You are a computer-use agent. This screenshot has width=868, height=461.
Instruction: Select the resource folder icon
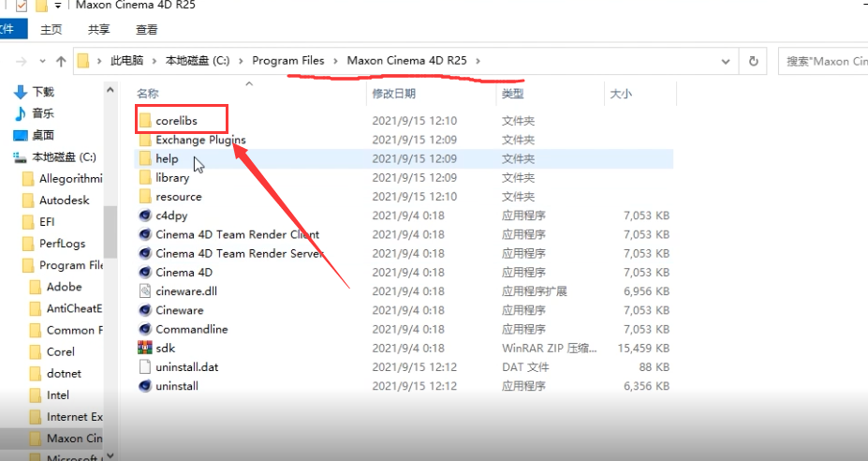[145, 196]
